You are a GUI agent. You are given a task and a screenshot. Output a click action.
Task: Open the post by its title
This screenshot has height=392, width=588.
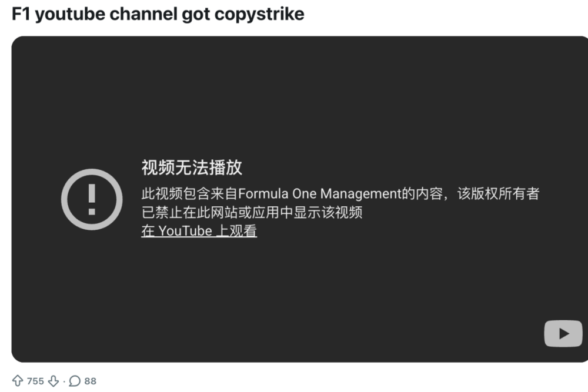tap(158, 14)
